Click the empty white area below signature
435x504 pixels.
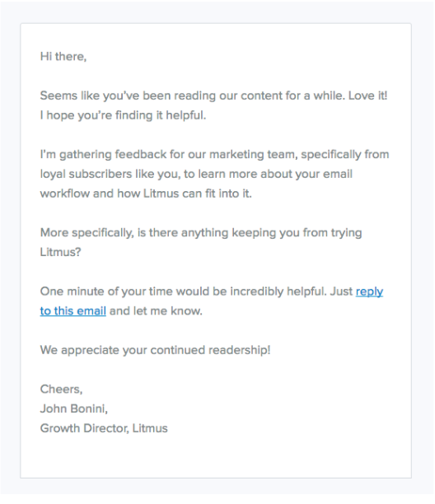(215, 456)
